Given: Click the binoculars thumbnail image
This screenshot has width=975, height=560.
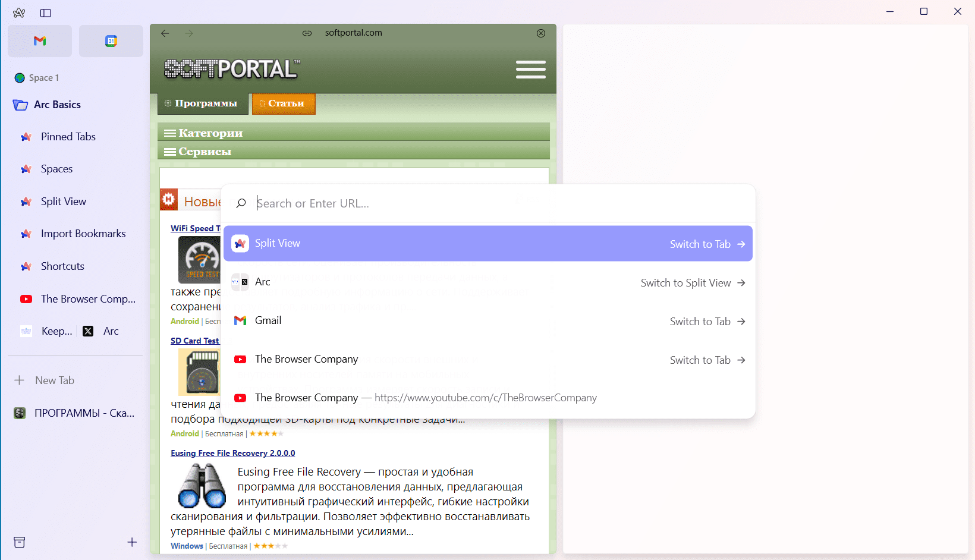Looking at the screenshot, I should (202, 485).
